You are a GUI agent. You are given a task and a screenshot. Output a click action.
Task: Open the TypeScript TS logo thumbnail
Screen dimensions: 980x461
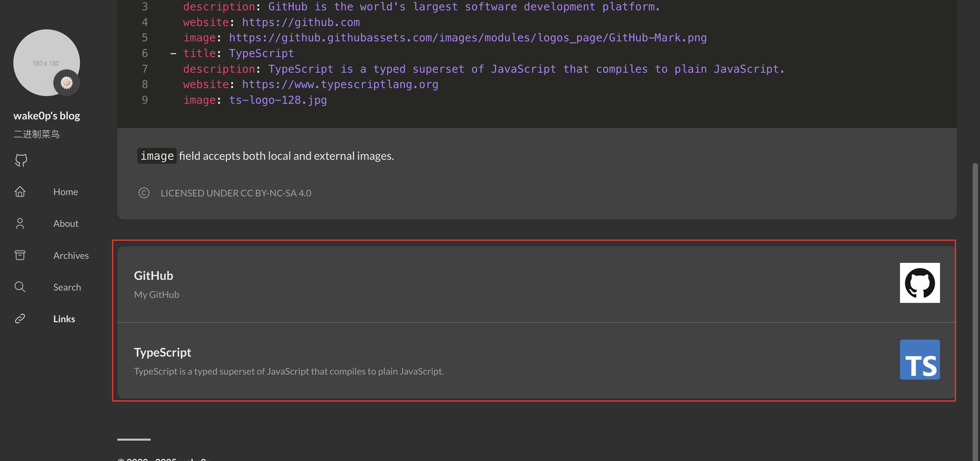(x=920, y=360)
